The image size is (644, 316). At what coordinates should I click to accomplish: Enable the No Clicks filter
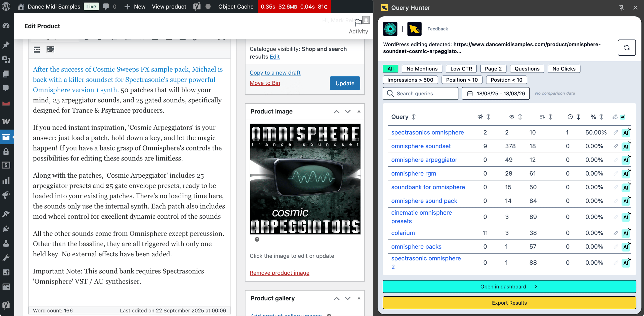564,68
